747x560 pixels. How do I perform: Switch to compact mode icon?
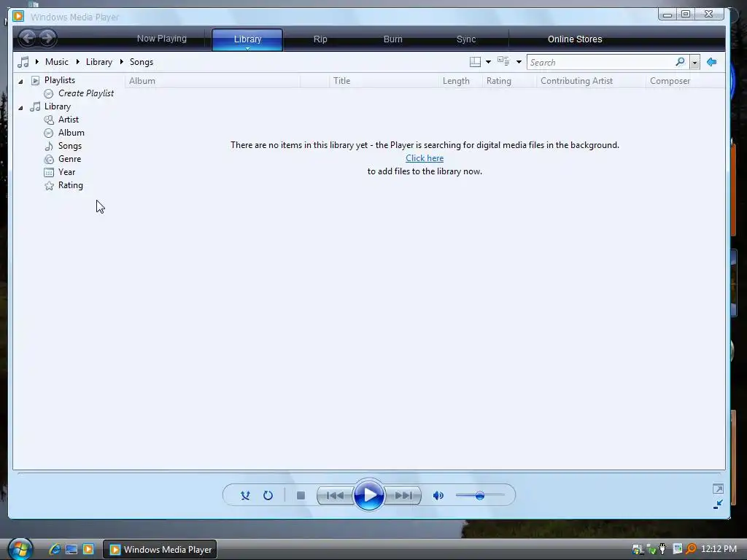point(718,505)
